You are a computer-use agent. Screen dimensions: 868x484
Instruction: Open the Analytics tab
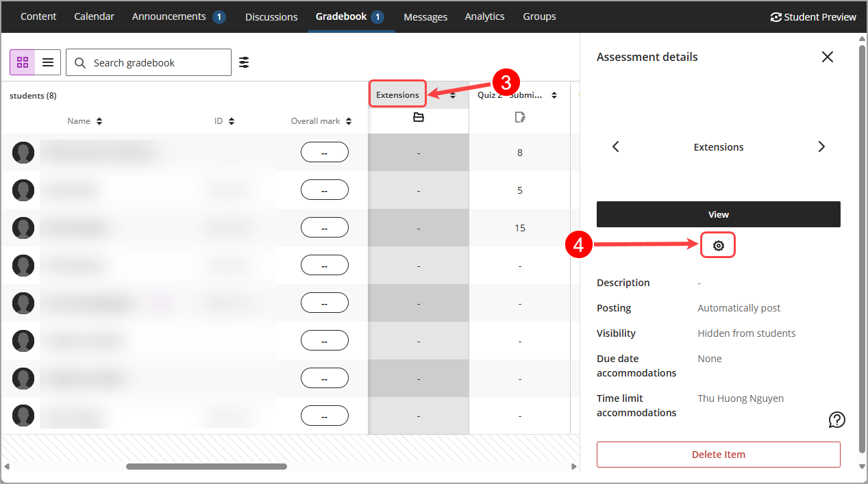(484, 16)
